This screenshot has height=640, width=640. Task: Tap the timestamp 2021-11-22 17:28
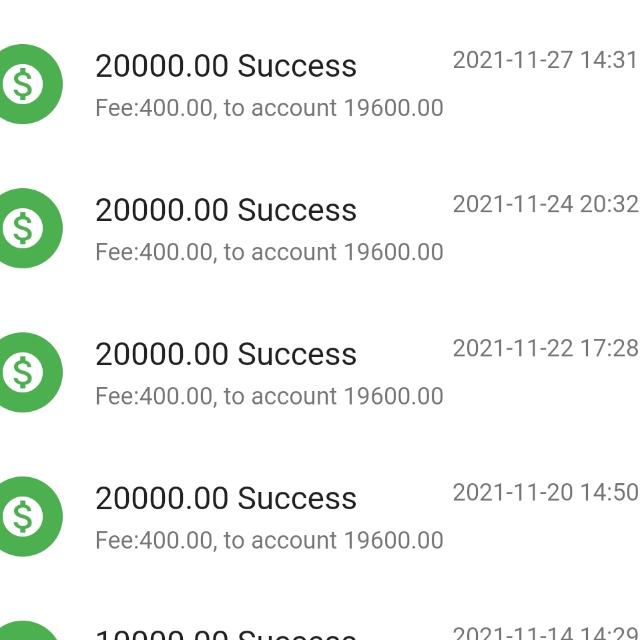click(x=545, y=348)
